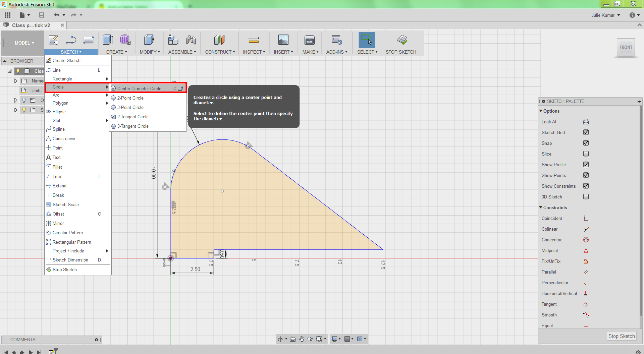644x354 pixels.
Task: Toggle the Show Profile checkbox
Action: (x=586, y=164)
